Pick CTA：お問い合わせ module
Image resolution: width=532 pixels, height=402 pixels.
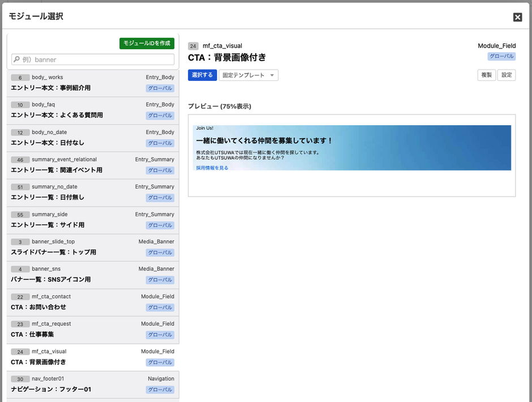pyautogui.click(x=93, y=302)
